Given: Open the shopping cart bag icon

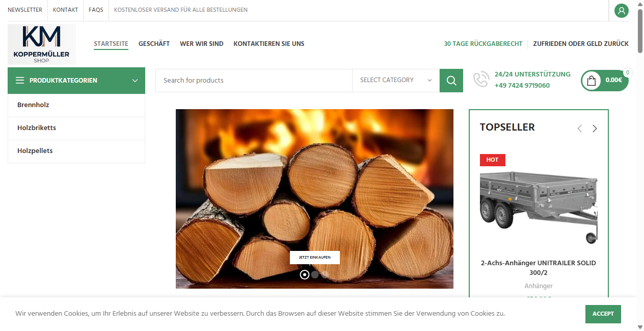Looking at the screenshot, I should [x=592, y=81].
